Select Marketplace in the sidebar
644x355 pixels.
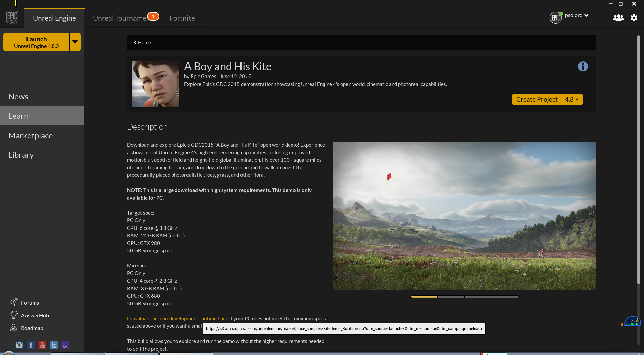point(31,135)
